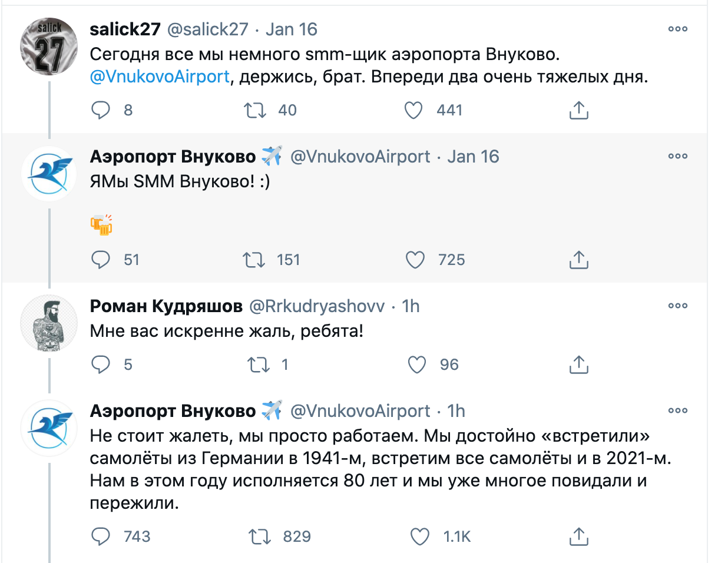
Task: Click Аэропорт Внуково avatar on last tweet
Action: pyautogui.click(x=49, y=428)
